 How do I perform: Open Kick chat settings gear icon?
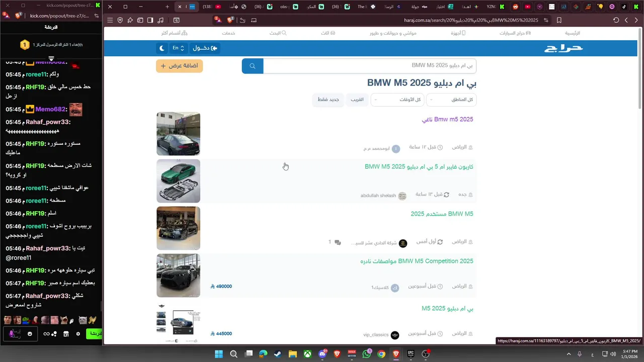click(x=78, y=334)
